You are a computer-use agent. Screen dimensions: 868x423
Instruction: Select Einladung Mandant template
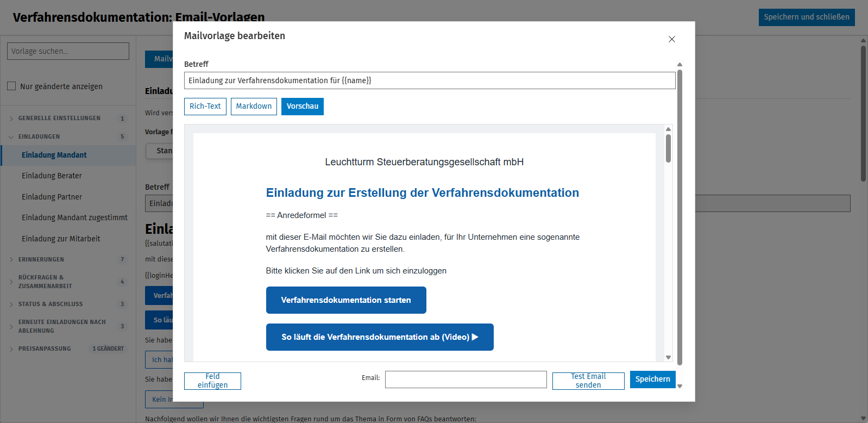coord(68,155)
